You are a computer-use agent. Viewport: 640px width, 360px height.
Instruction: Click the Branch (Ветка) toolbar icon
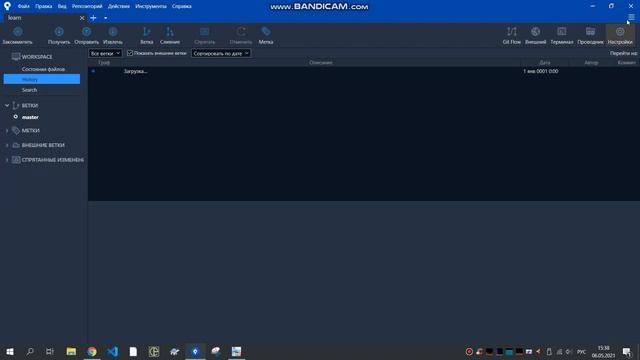[147, 36]
